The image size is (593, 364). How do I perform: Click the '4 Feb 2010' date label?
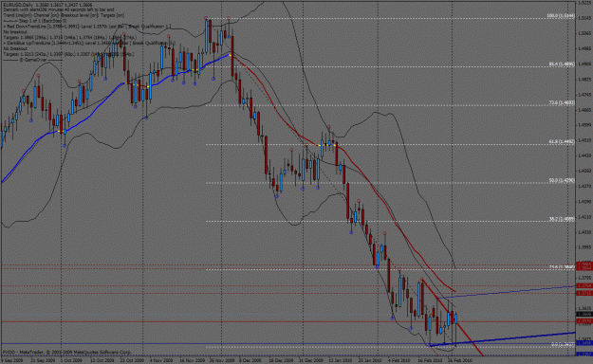coord(399,360)
